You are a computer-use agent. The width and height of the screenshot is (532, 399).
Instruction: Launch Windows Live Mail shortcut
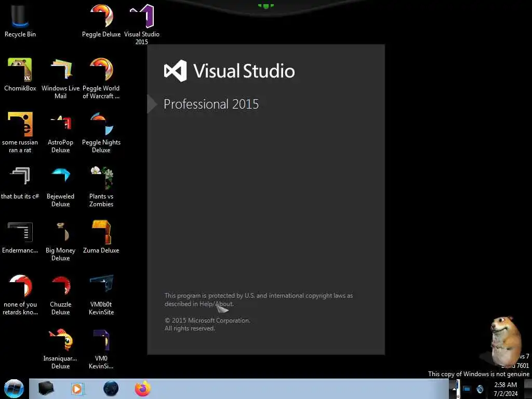[61, 78]
